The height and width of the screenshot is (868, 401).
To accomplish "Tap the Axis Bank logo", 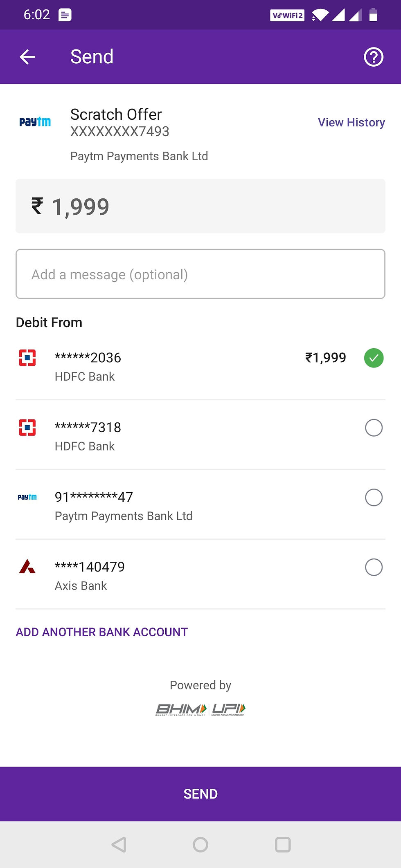I will tap(27, 567).
